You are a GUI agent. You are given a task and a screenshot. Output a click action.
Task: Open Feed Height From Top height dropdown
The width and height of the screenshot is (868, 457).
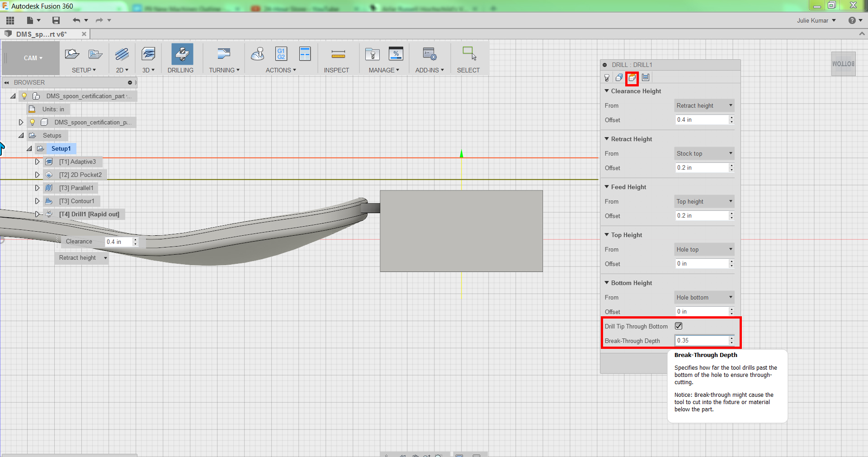[x=704, y=201]
